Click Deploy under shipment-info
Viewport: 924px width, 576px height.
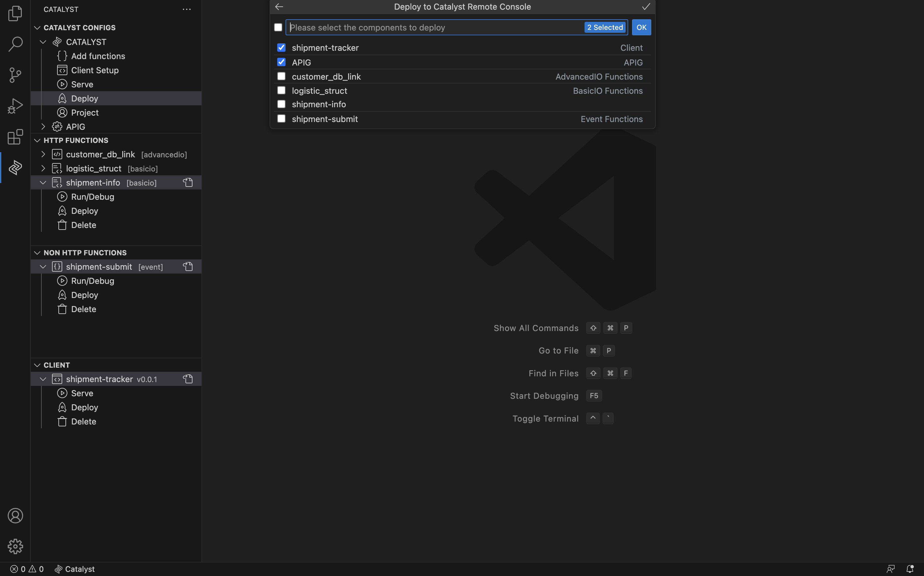pos(84,211)
